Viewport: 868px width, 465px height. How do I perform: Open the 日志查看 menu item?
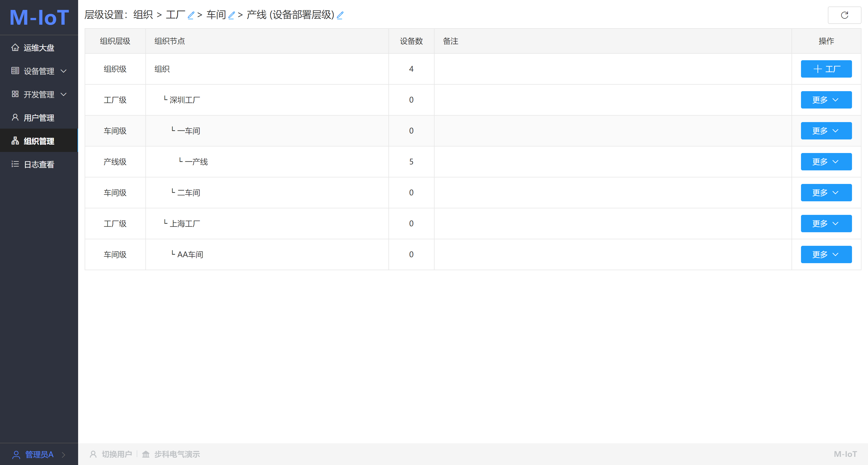[39, 164]
